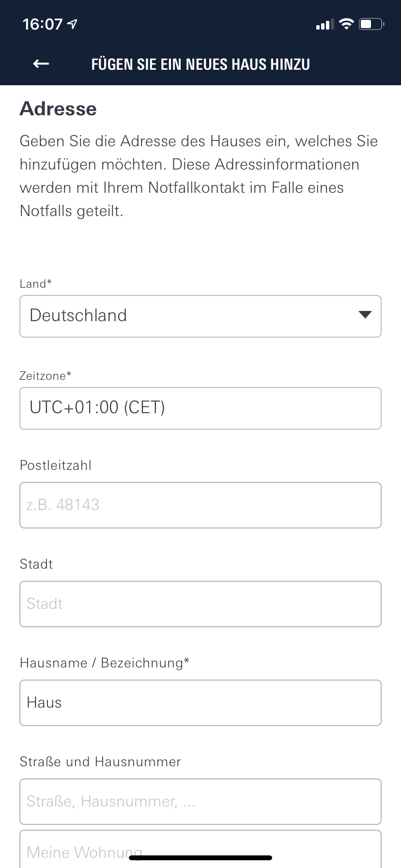Click into the Stadt text field
The height and width of the screenshot is (868, 401).
coord(200,604)
